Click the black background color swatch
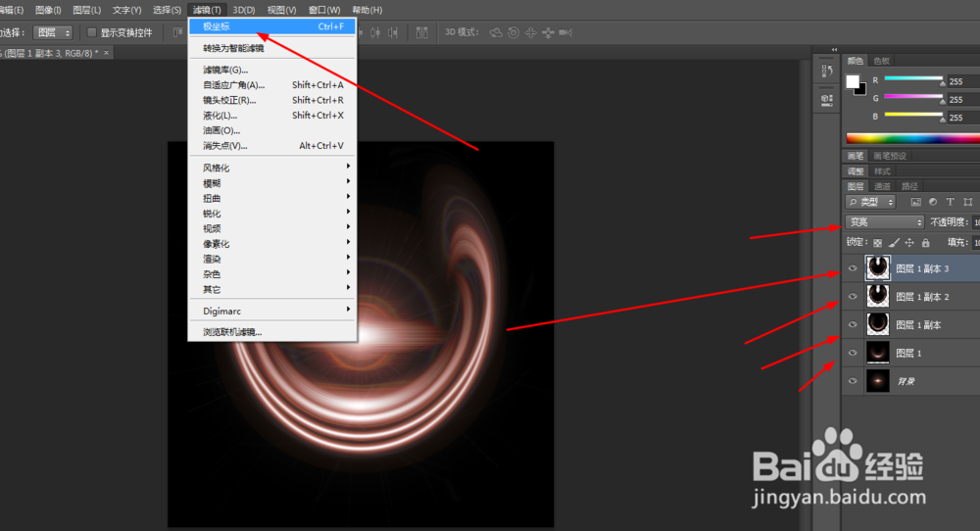Image resolution: width=980 pixels, height=531 pixels. click(x=862, y=90)
